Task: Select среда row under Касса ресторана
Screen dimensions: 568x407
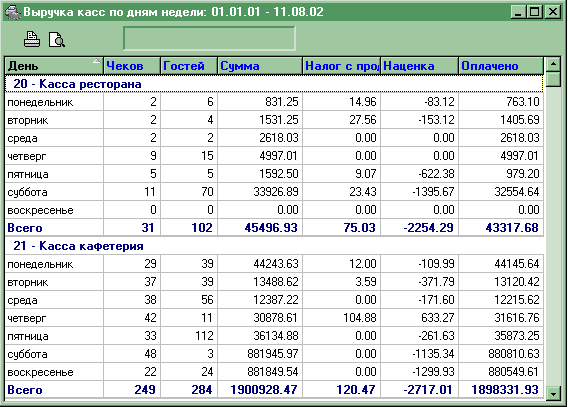Action: tap(274, 138)
